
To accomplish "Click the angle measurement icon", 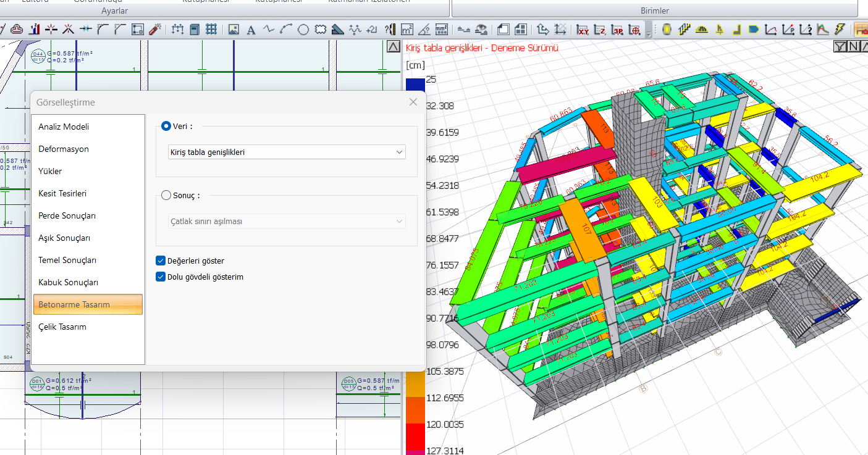I will (424, 29).
